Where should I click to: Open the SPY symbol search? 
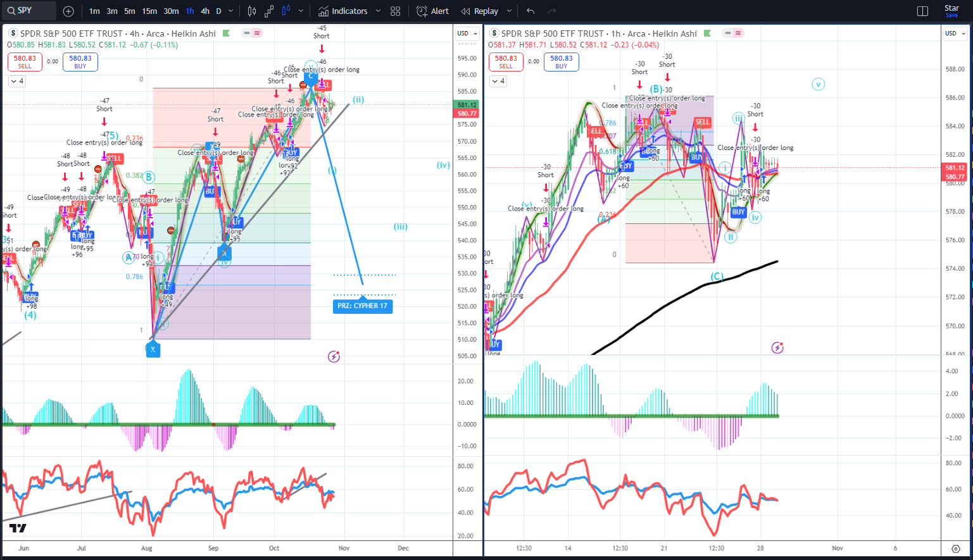tap(28, 11)
